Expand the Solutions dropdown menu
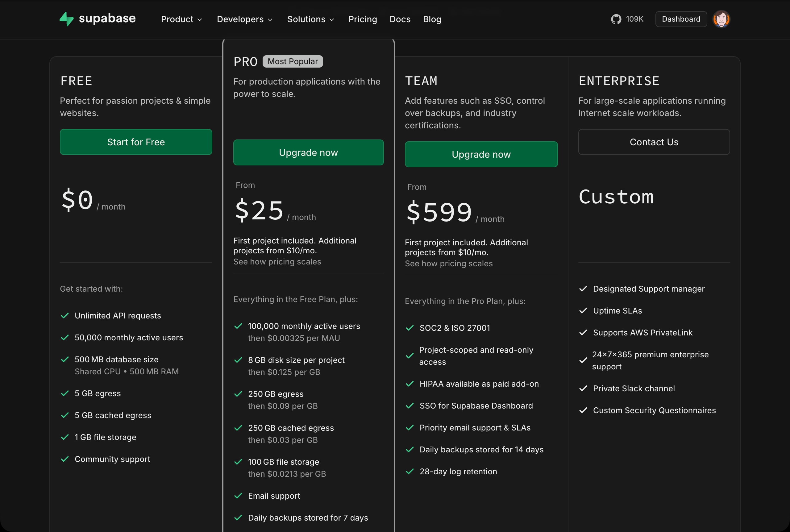Viewport: 790px width, 532px height. tap(311, 19)
